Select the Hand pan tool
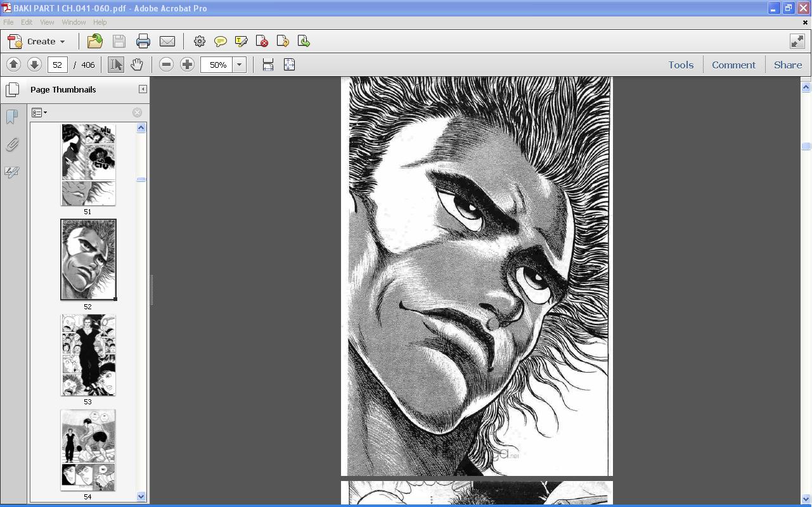 [136, 65]
